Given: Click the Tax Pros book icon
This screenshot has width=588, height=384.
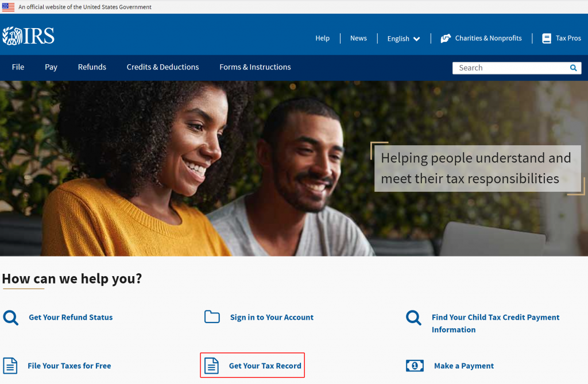Looking at the screenshot, I should pyautogui.click(x=547, y=38).
